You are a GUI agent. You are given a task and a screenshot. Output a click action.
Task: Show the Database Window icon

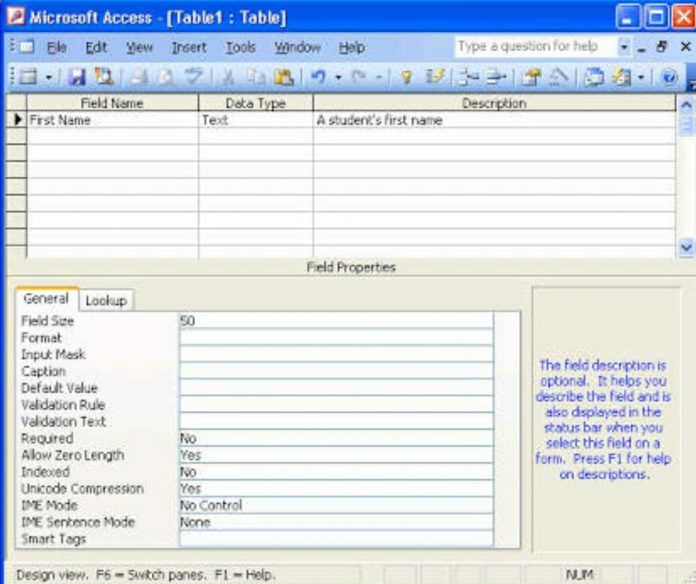pos(595,76)
